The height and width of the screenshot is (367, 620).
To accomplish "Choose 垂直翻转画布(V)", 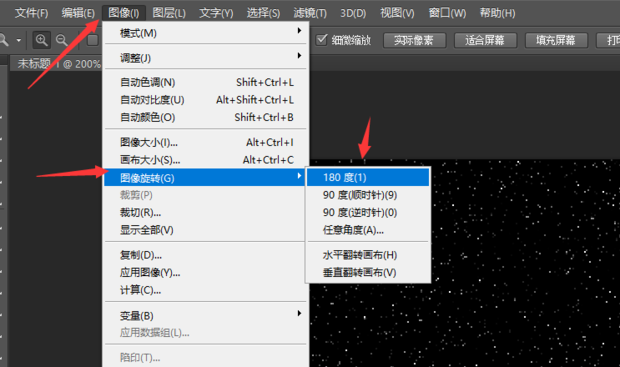I will click(x=368, y=272).
